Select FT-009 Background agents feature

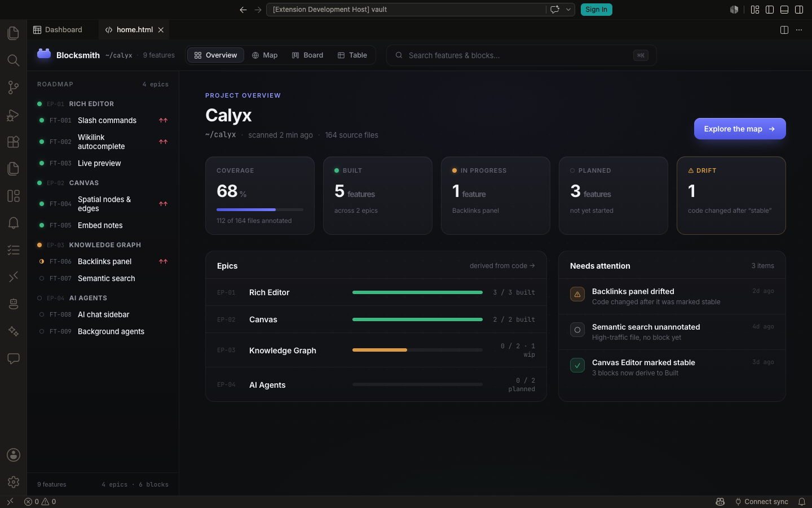(103, 331)
